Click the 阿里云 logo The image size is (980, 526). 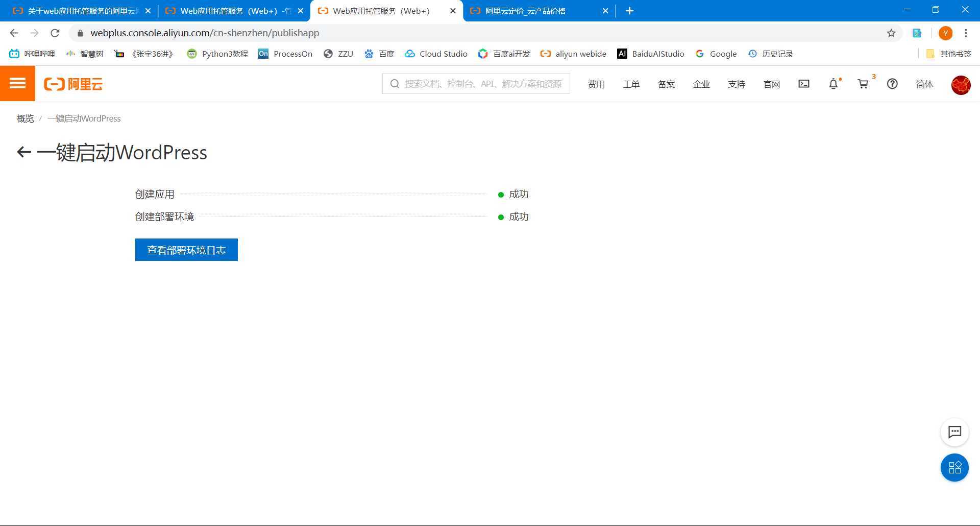pos(73,84)
